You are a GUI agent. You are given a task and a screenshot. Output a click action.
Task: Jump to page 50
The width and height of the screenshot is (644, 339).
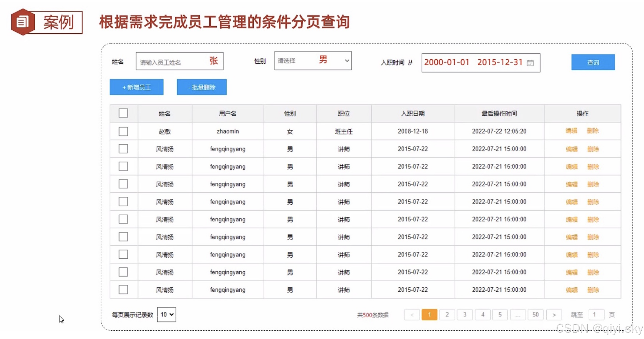point(535,315)
